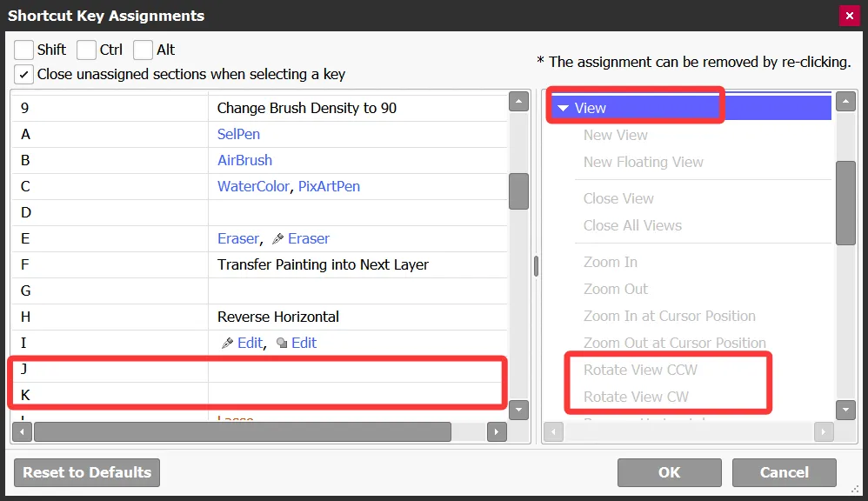The image size is (868, 501).
Task: Select the key row E
Action: 259,238
